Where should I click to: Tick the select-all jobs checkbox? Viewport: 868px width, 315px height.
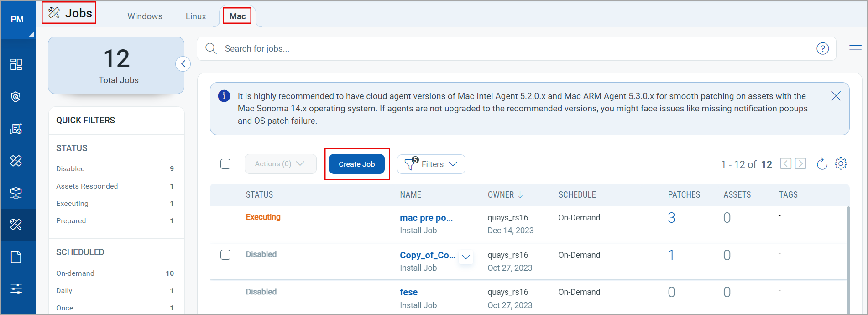(225, 164)
